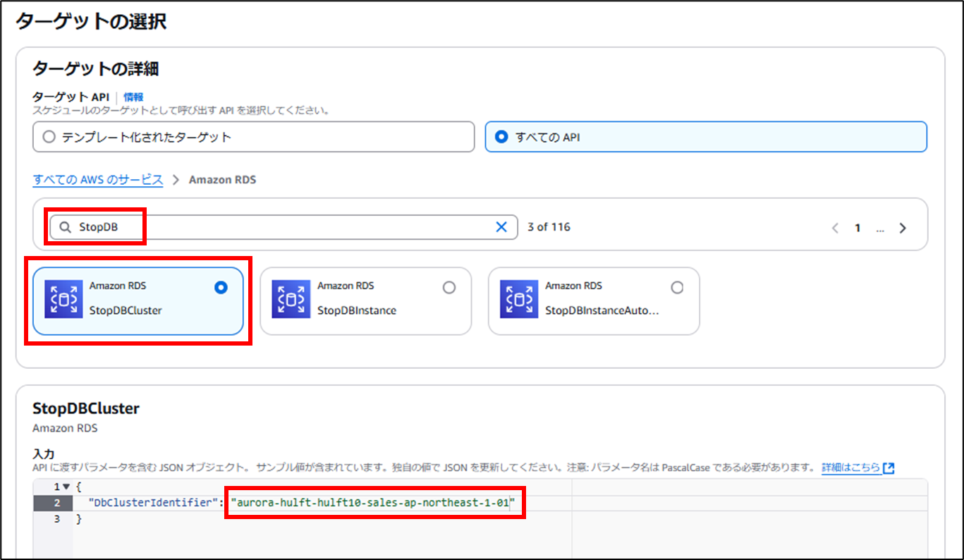The image size is (964, 560).
Task: Go to next results page
Action: tap(903, 228)
